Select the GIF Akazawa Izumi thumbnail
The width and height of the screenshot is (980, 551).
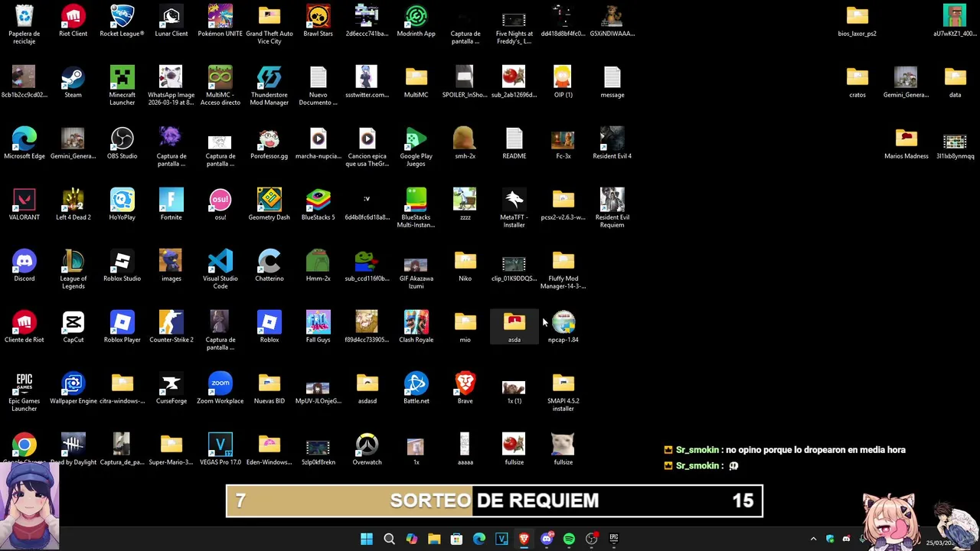(416, 265)
